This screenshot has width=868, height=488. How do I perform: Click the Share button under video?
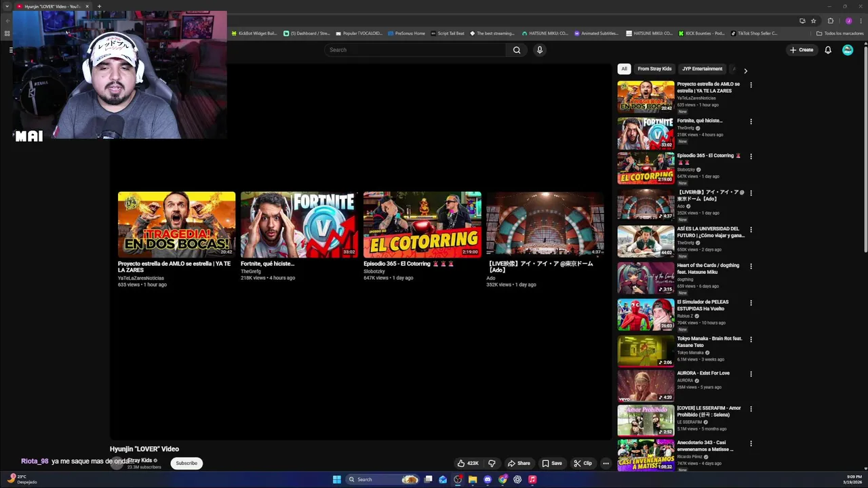click(519, 464)
